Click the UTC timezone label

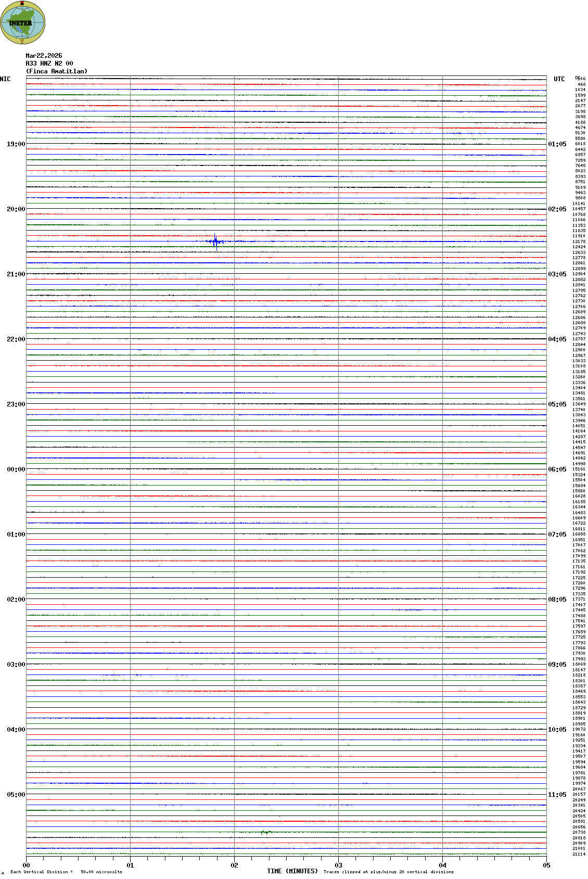(559, 79)
